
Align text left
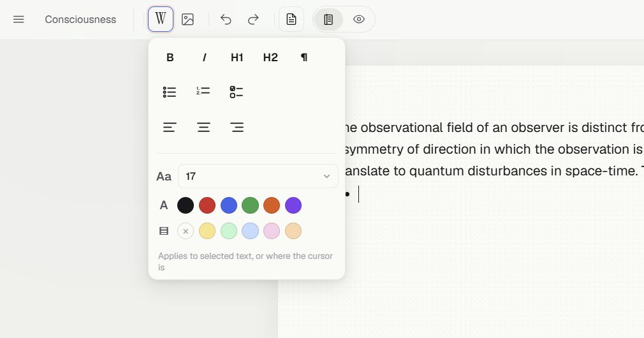(x=170, y=128)
